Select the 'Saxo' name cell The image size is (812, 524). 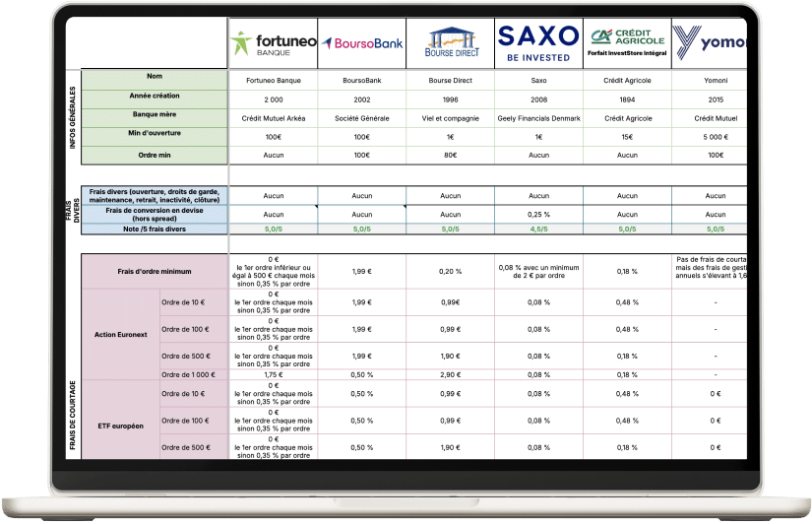[538, 81]
